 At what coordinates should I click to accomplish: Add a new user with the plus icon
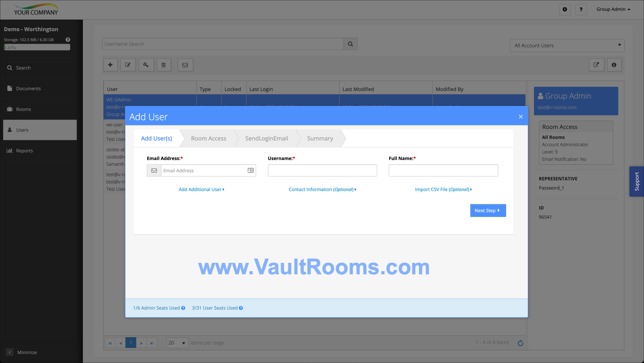[110, 65]
